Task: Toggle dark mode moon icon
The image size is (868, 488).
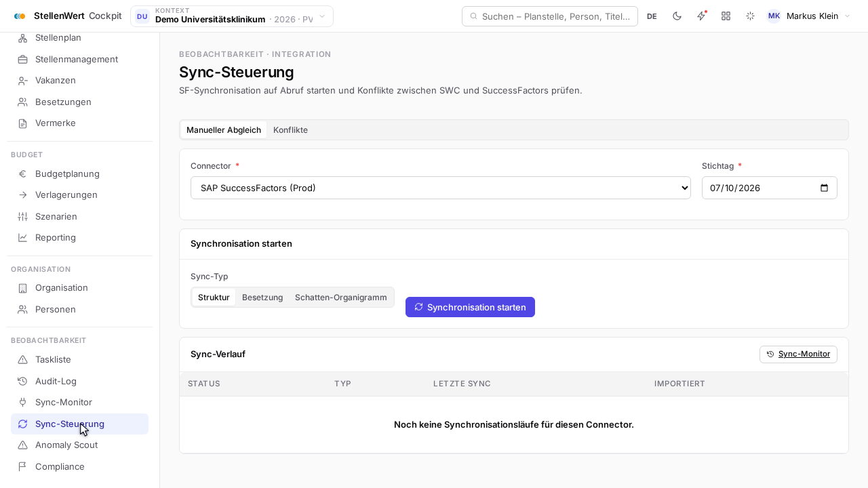Action: point(677,16)
